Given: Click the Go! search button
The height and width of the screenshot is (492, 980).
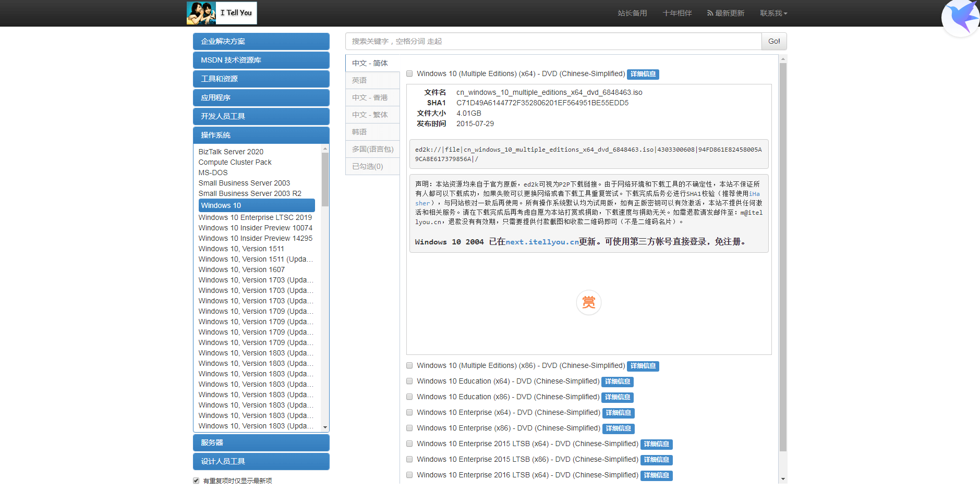Looking at the screenshot, I should pos(774,41).
